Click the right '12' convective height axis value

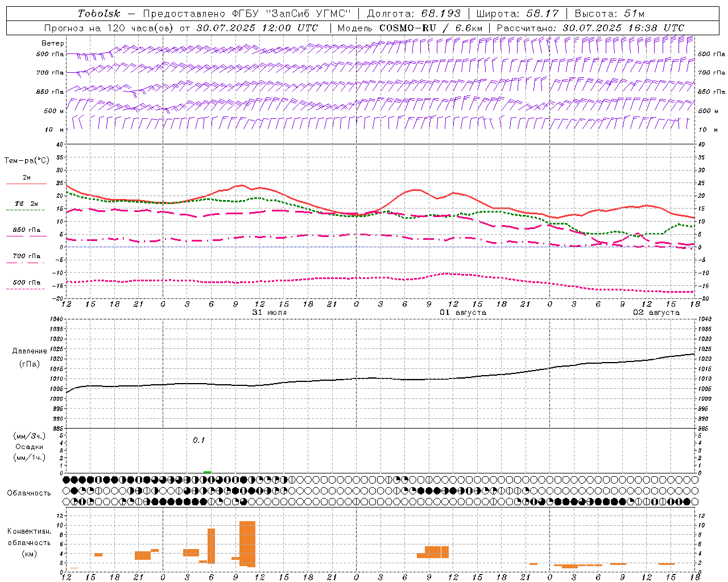[x=702, y=516]
